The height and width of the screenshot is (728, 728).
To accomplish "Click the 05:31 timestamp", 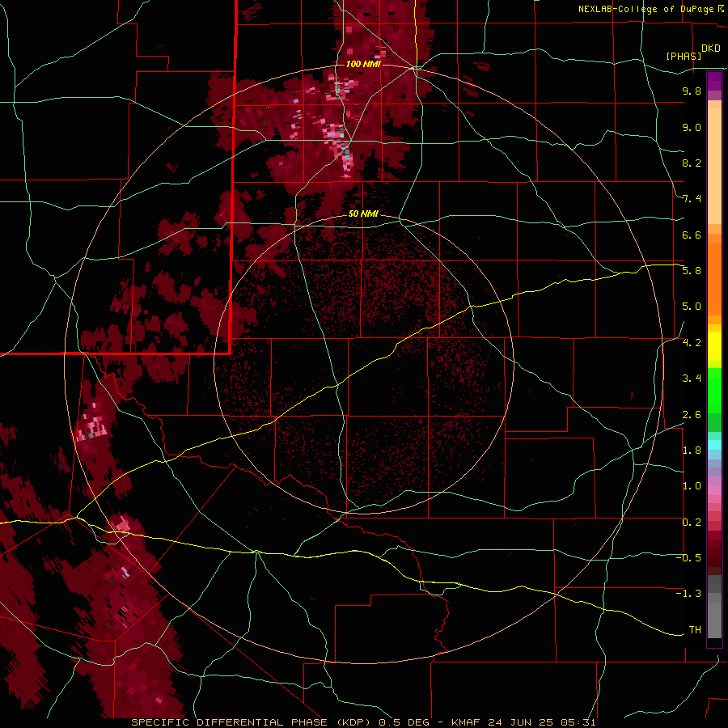I will click(578, 722).
